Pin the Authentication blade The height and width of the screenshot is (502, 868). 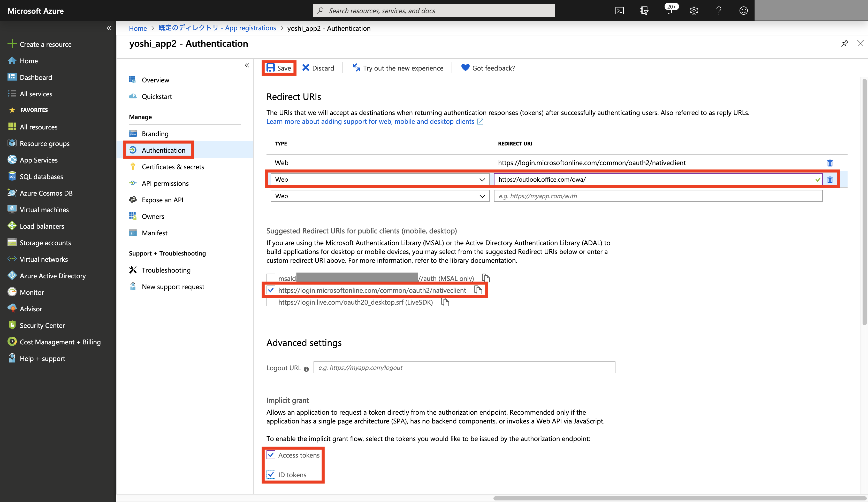click(845, 43)
